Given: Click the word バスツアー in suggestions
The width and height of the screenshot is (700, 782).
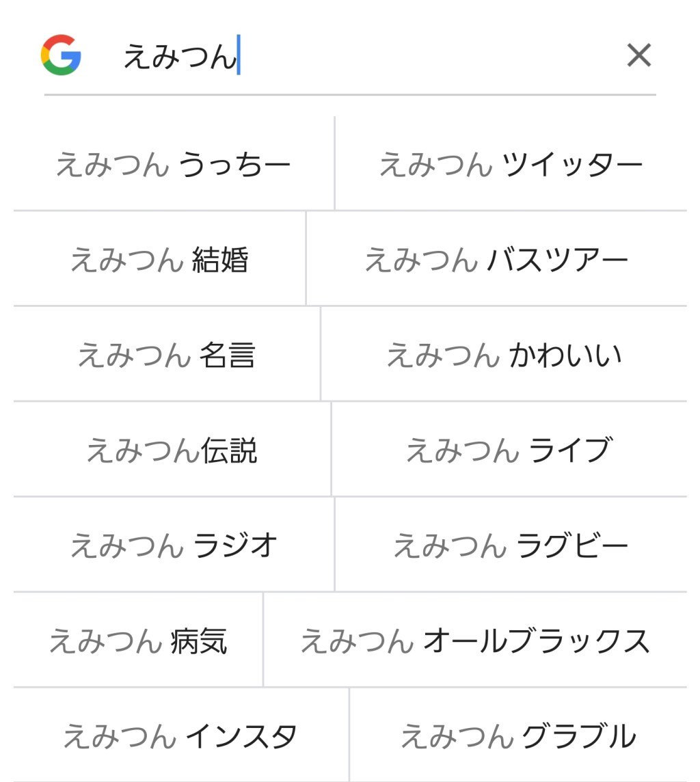Looking at the screenshot, I should [x=558, y=260].
